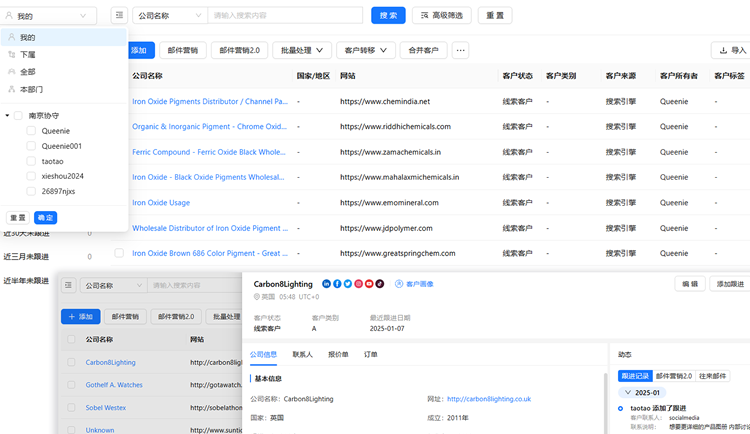Click the 添加 button in lower window

coord(80,317)
